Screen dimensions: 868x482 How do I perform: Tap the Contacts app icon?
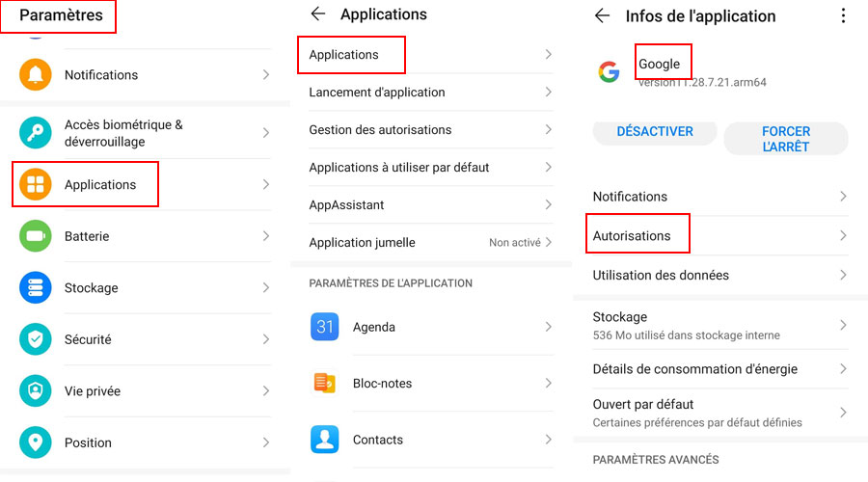(325, 440)
